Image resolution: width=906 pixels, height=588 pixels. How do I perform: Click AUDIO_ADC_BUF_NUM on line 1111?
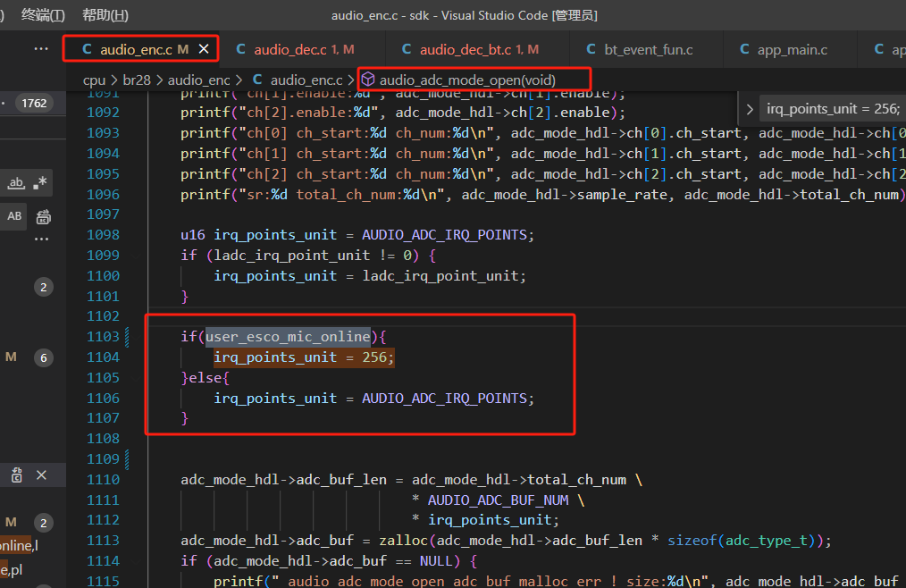click(498, 500)
